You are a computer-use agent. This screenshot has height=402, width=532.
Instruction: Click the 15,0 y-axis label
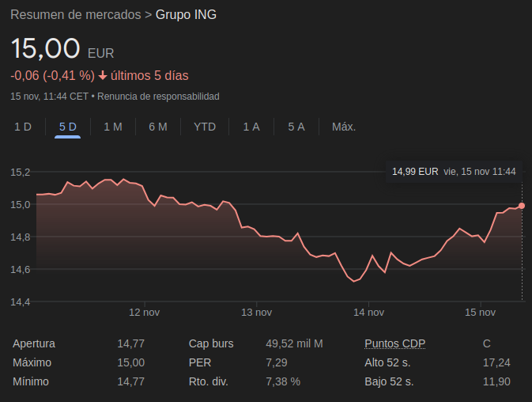click(21, 205)
